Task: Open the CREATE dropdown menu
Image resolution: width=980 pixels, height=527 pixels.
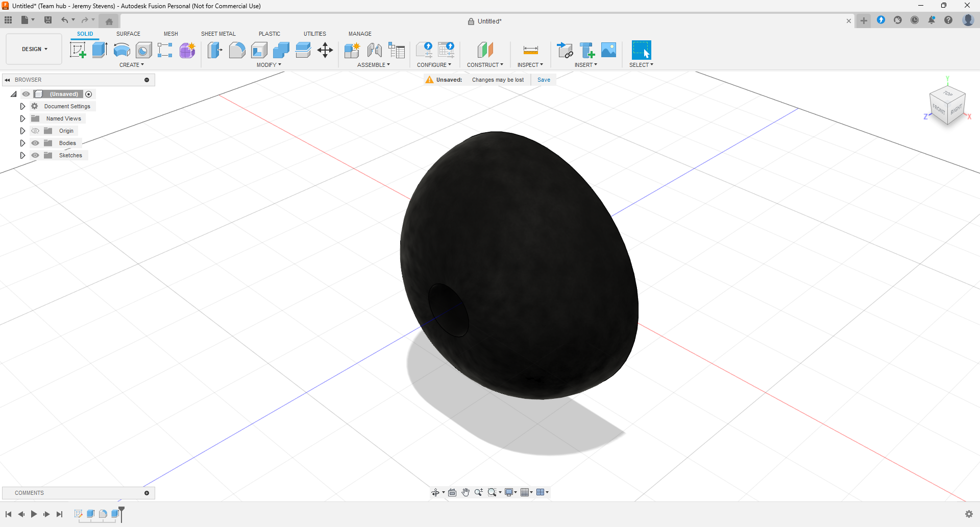Action: [x=132, y=65]
